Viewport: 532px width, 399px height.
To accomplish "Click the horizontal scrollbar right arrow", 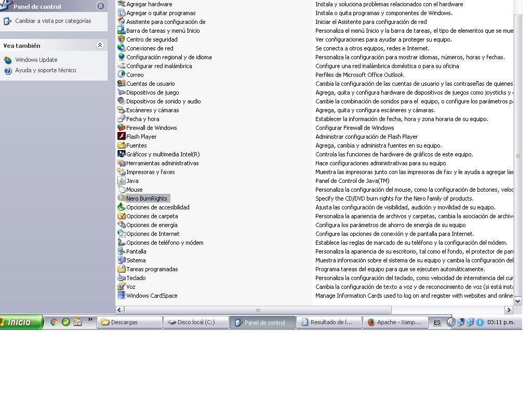I will 509,310.
